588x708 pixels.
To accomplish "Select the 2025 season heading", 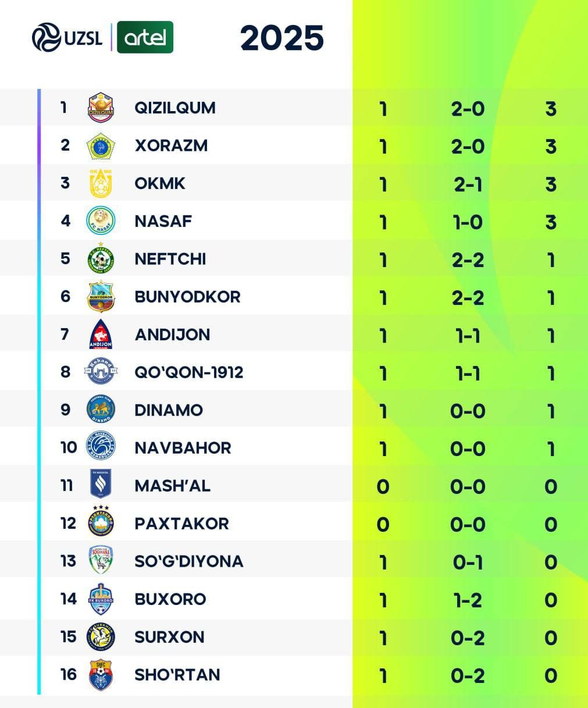I will 282,38.
